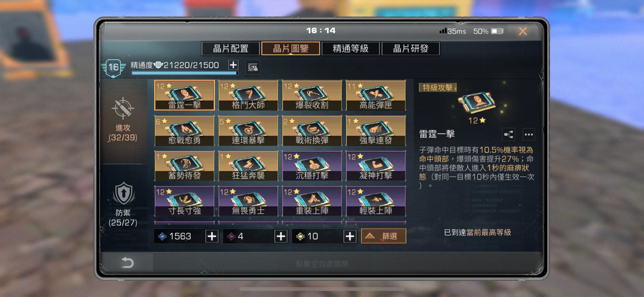
Task: Open the 精通等級 tab
Action: [351, 49]
